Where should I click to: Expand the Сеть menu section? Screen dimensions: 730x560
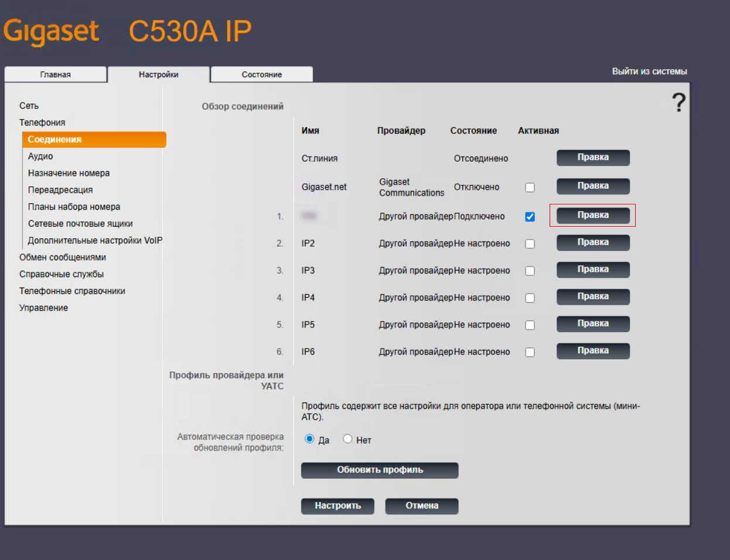(29, 106)
